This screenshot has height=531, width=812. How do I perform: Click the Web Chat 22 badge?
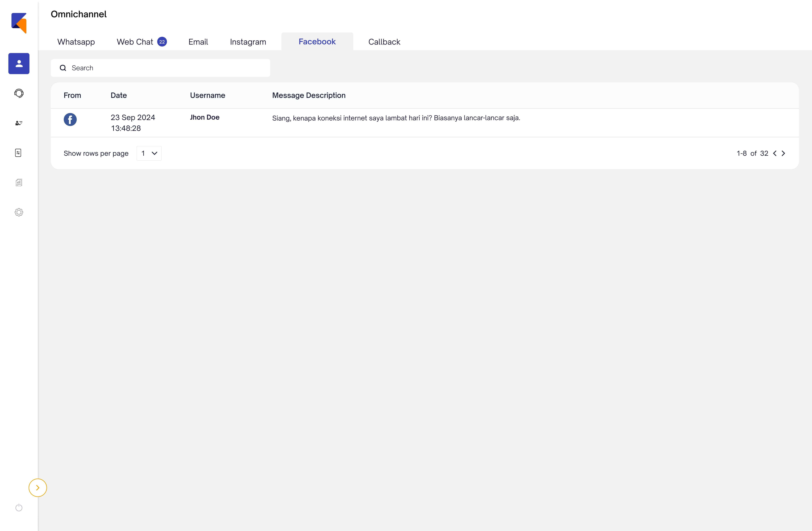(162, 42)
